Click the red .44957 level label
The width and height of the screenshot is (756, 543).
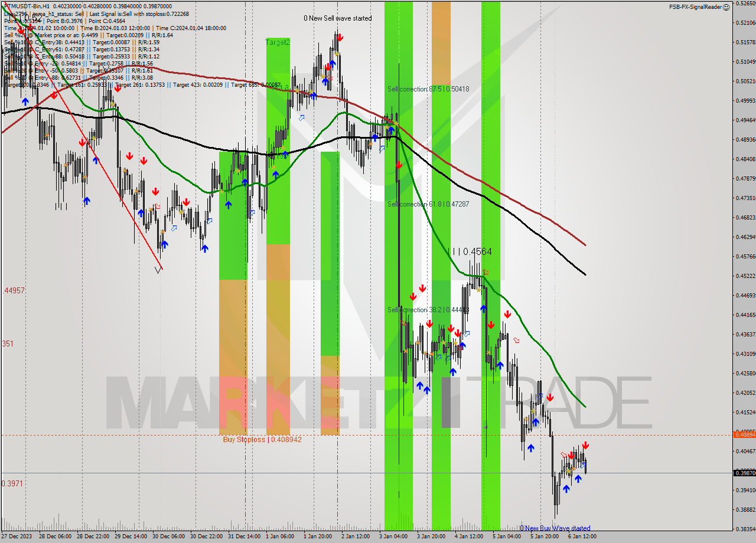click(14, 291)
